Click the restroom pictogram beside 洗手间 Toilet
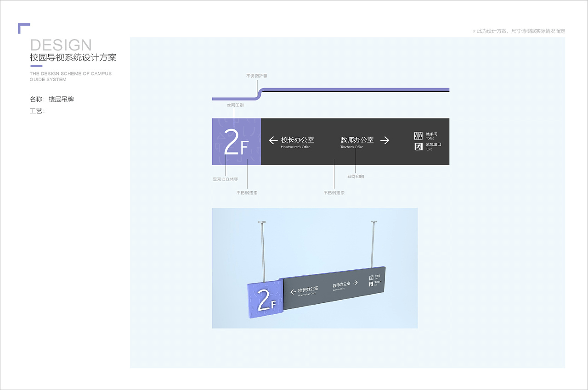The image size is (588, 390). tap(418, 136)
